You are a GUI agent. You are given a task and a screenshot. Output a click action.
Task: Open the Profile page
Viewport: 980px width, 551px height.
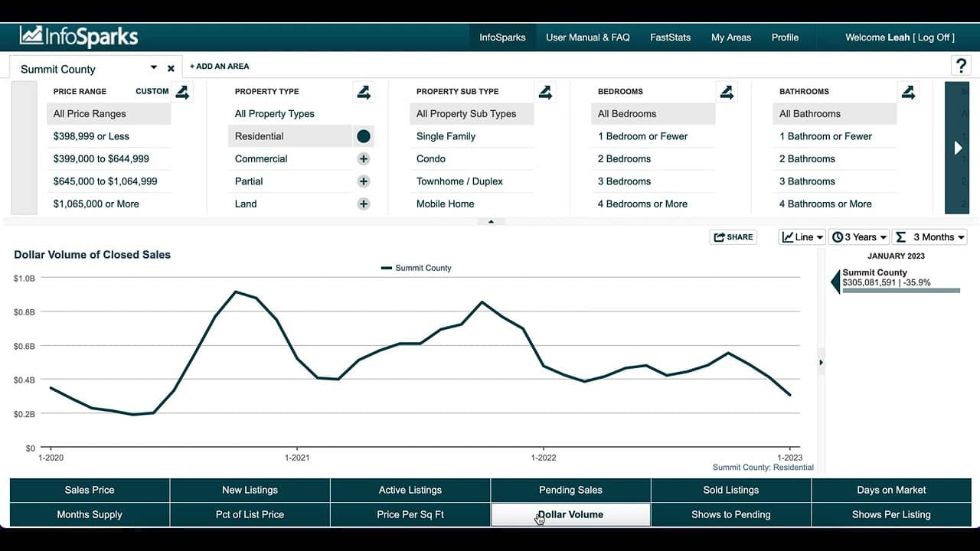(x=785, y=37)
